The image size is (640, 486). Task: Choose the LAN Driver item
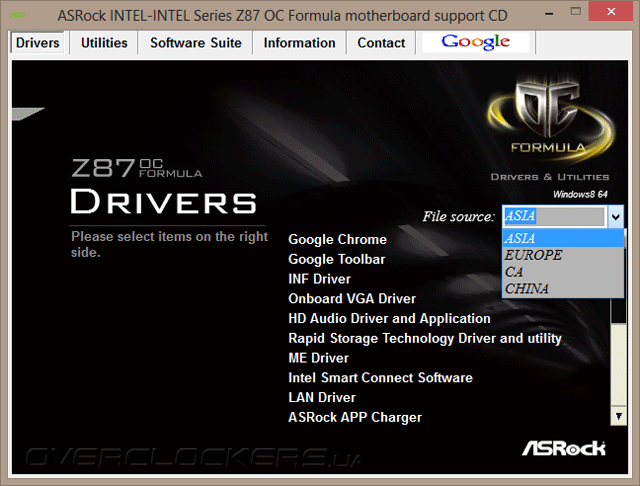pos(322,397)
